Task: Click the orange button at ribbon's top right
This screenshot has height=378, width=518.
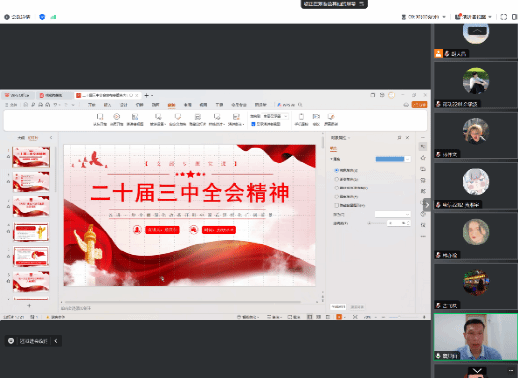Action: 419,105
